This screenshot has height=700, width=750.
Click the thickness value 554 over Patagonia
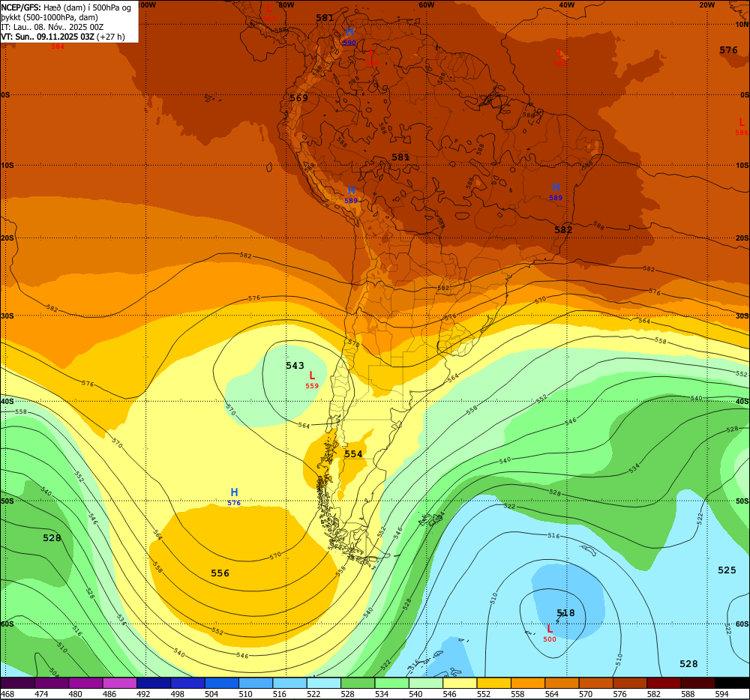click(x=353, y=454)
